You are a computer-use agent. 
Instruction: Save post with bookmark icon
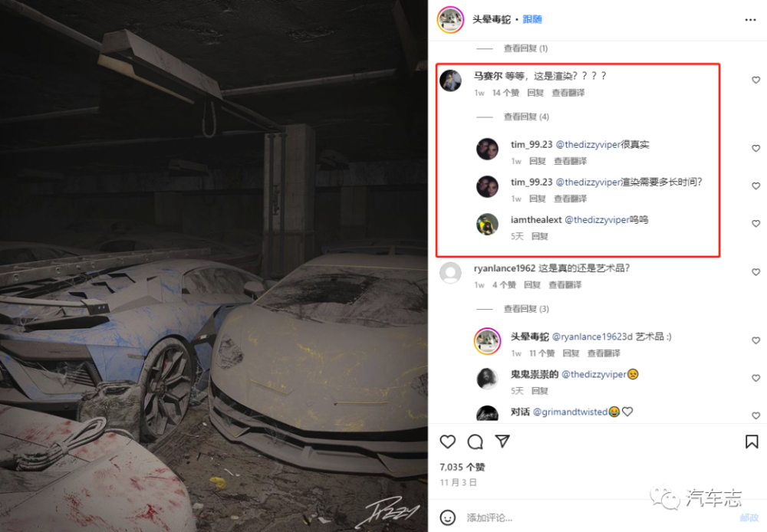pyautogui.click(x=752, y=442)
